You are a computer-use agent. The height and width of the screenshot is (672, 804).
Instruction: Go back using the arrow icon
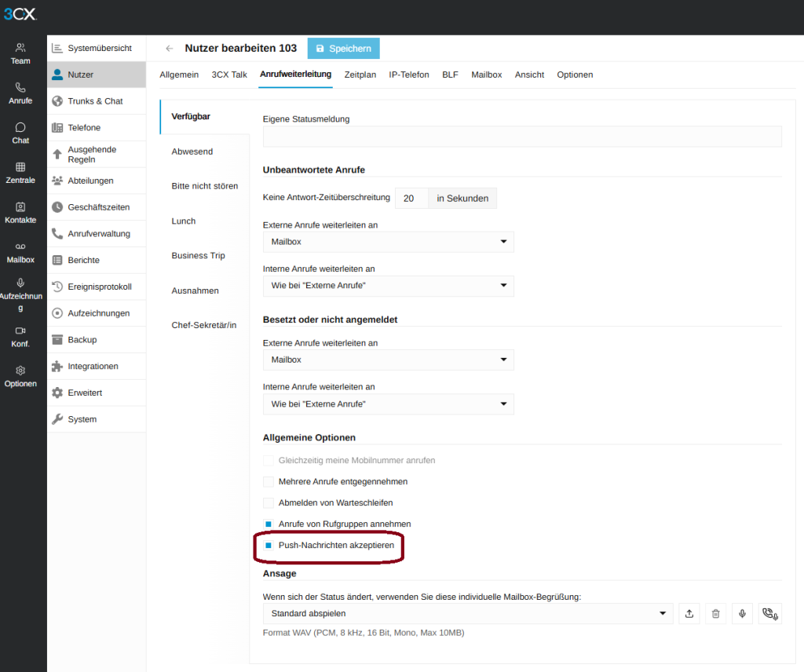tap(170, 49)
